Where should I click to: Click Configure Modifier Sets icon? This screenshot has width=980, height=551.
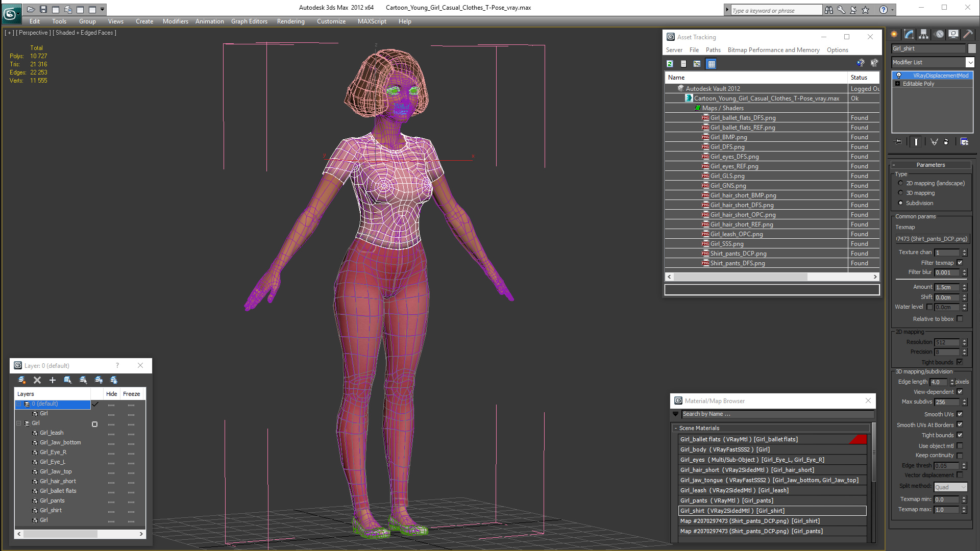(x=964, y=142)
